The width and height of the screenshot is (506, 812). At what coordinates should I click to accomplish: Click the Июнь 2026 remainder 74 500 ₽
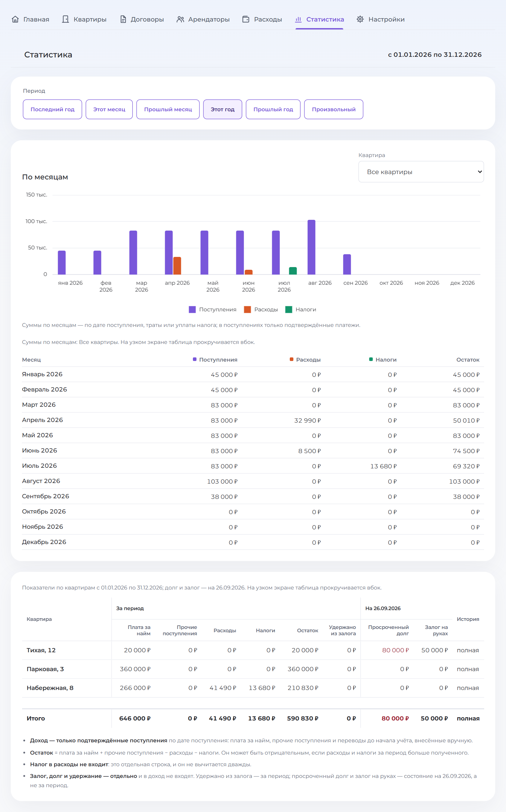coord(466,451)
